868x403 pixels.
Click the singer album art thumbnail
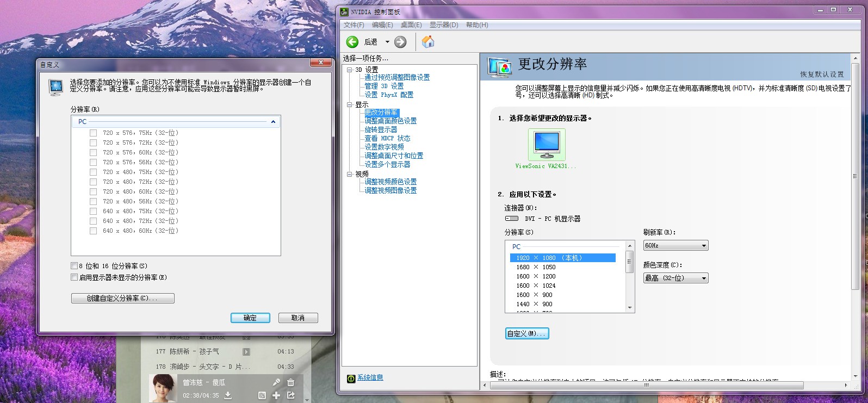(163, 388)
